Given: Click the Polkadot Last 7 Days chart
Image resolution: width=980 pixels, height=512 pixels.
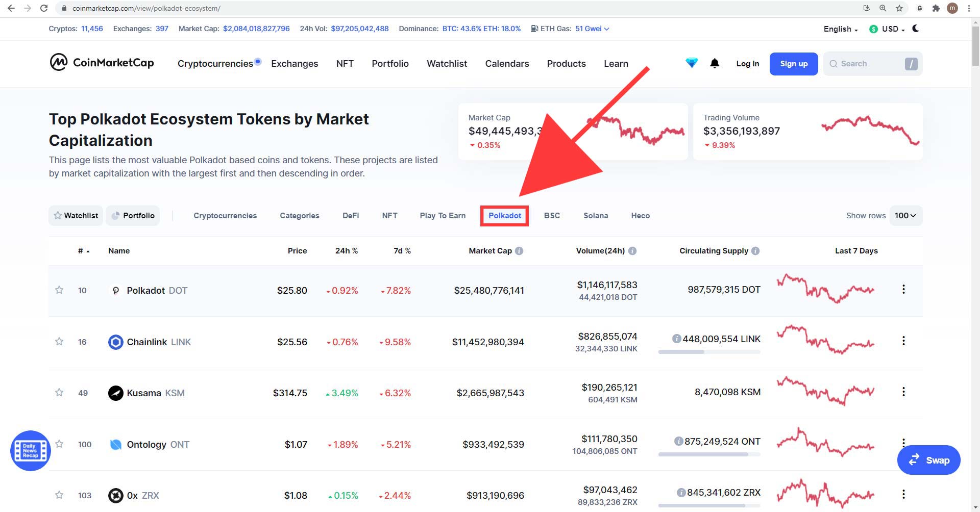Looking at the screenshot, I should pyautogui.click(x=825, y=289).
